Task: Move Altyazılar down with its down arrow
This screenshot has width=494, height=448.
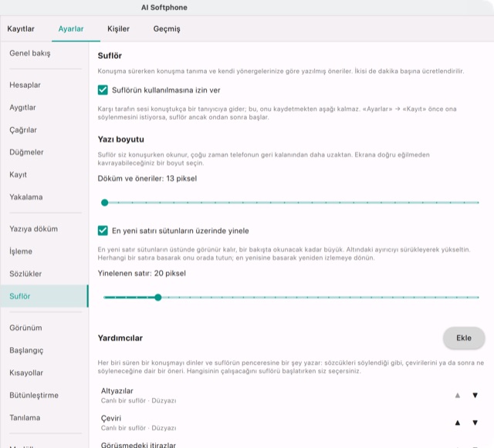Action: [475, 395]
